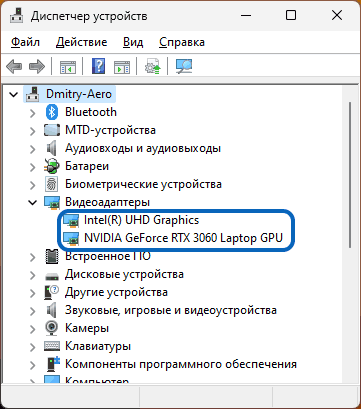Expand the Bluetooth category
The height and width of the screenshot is (409, 361).
[33, 113]
